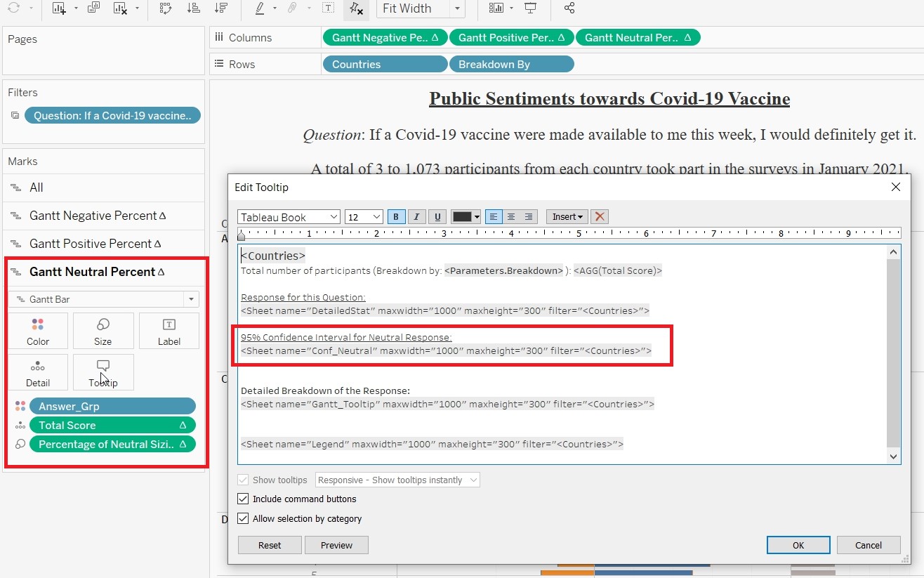924x578 pixels.
Task: Center align the tooltip text
Action: tap(511, 217)
